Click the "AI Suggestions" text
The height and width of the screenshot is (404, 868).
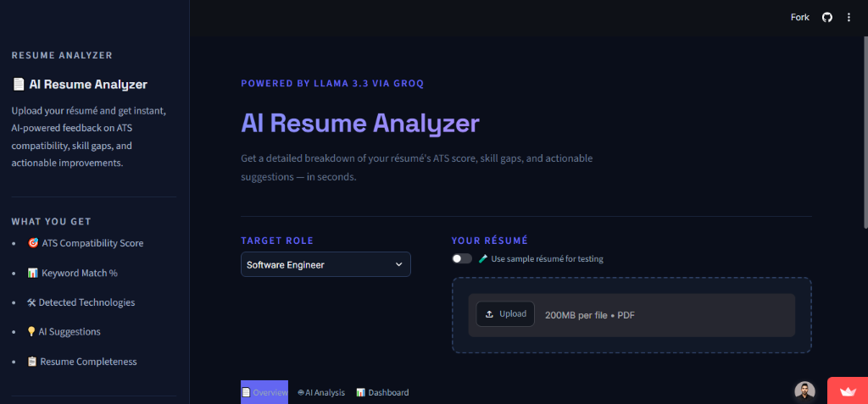70,332
